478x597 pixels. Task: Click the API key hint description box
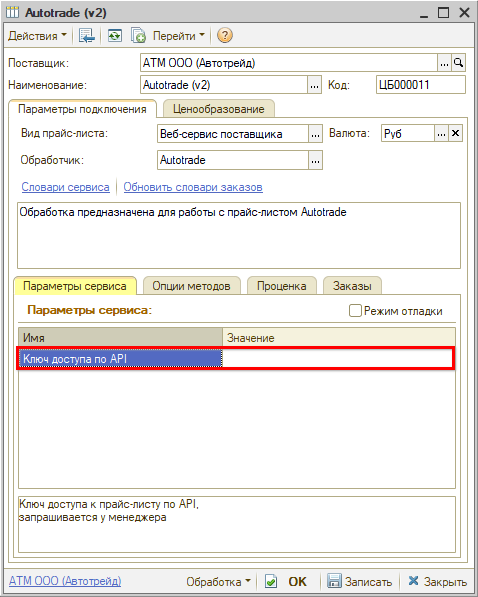pos(237,524)
